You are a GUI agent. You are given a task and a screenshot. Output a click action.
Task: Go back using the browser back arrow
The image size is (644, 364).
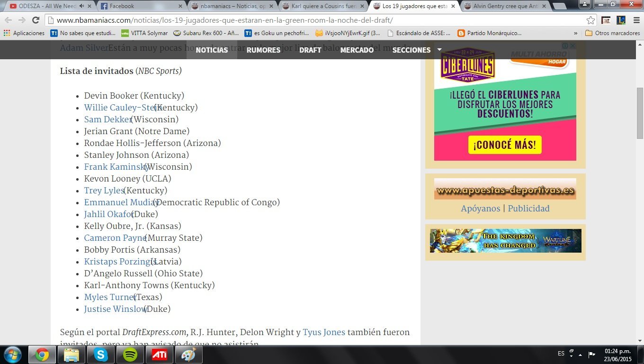tap(8, 20)
